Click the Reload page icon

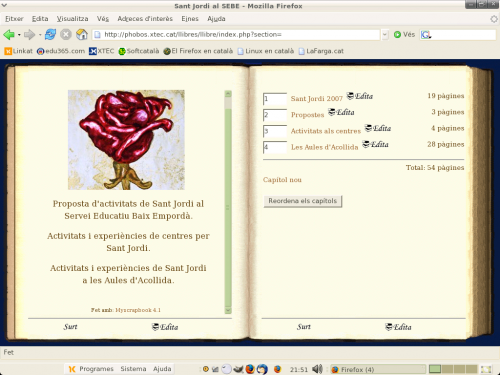click(x=50, y=34)
